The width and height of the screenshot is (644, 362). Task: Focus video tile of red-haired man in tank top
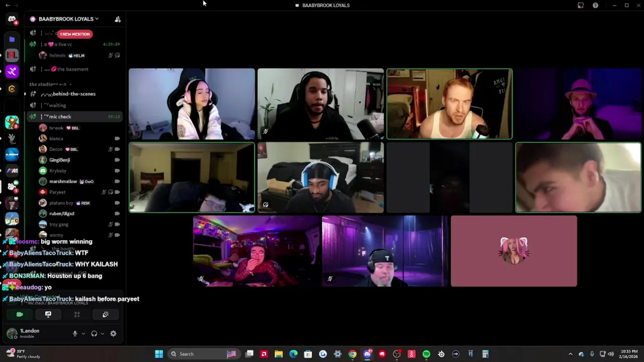point(449,104)
